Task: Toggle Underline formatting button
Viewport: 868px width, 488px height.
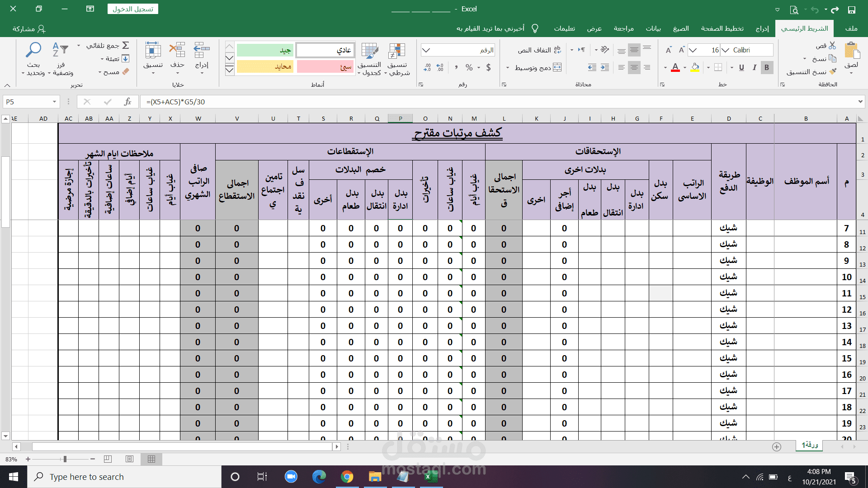Action: click(x=741, y=68)
